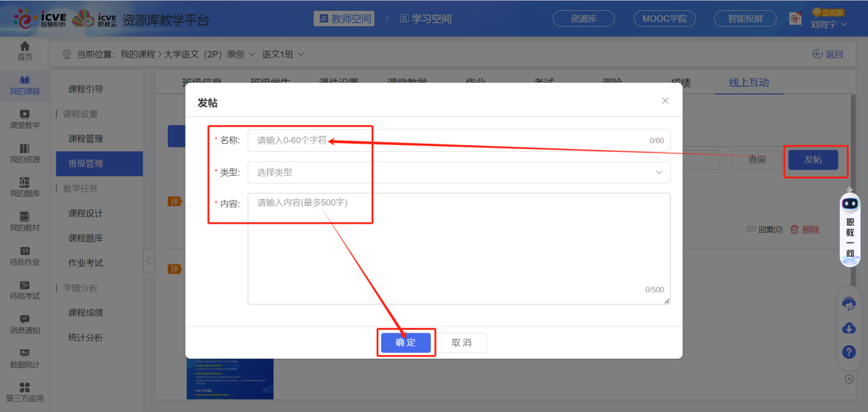Image resolution: width=868 pixels, height=412 pixels.
Task: Confirm the post with 确定 button
Action: pyautogui.click(x=406, y=342)
